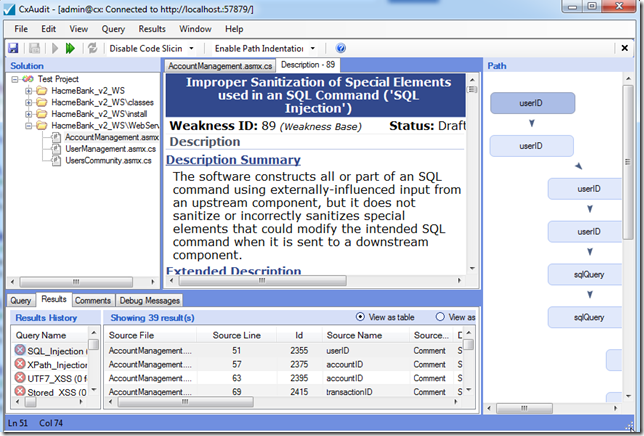Select the second View as radio button
Viewport: 644px width, 436px height.
coord(440,317)
